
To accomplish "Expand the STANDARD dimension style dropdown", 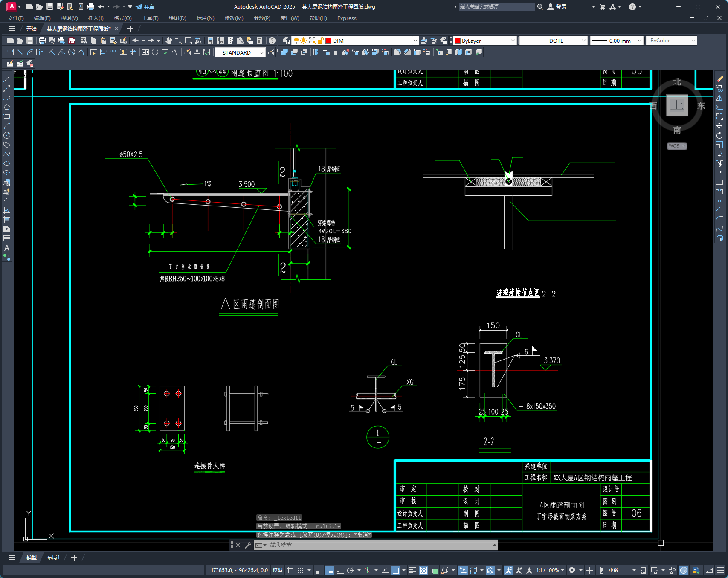I will [240, 52].
